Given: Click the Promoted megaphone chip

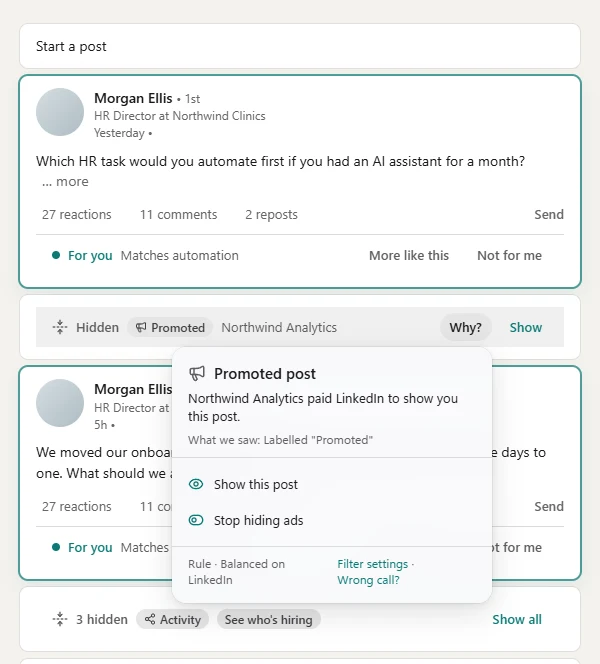Looking at the screenshot, I should (x=170, y=327).
